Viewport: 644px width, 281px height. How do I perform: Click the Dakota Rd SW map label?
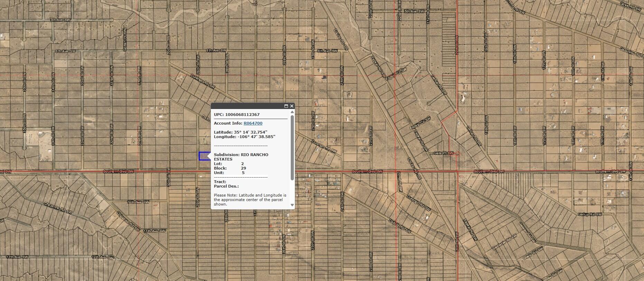401,226
